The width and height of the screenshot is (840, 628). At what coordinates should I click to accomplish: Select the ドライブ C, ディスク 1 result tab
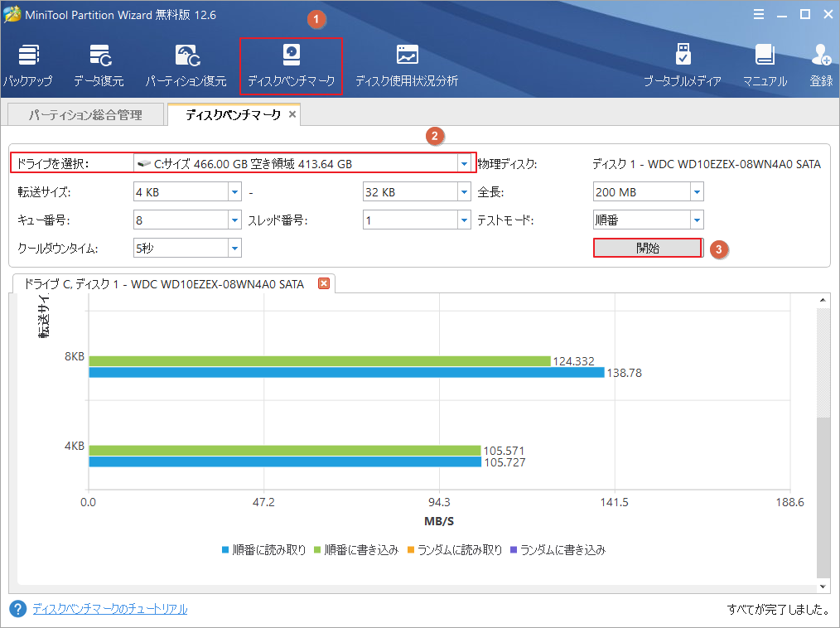pyautogui.click(x=164, y=284)
